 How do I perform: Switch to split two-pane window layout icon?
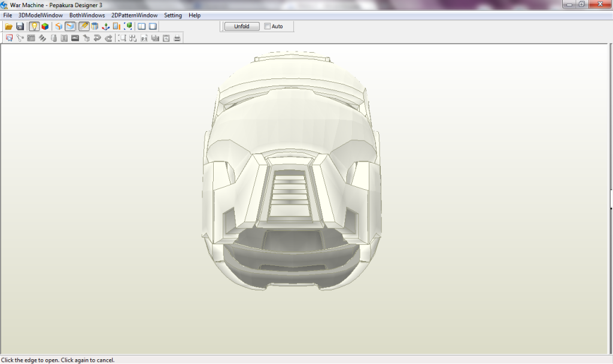tap(141, 26)
